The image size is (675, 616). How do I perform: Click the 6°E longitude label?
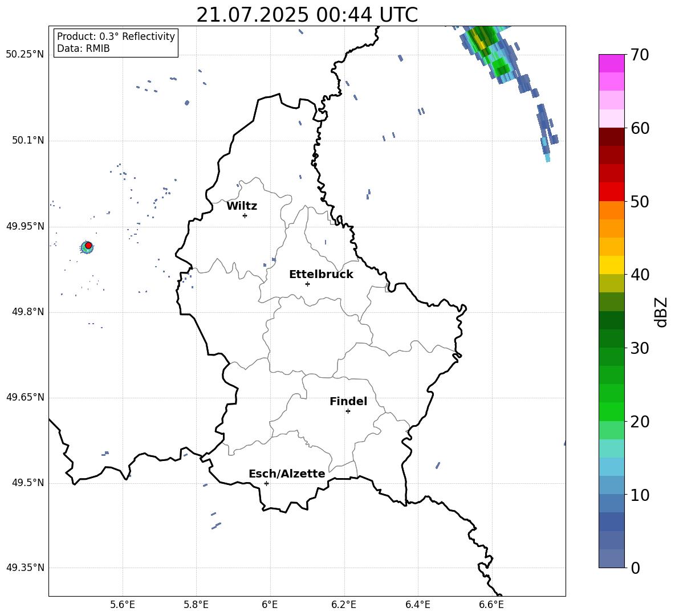[270, 605]
